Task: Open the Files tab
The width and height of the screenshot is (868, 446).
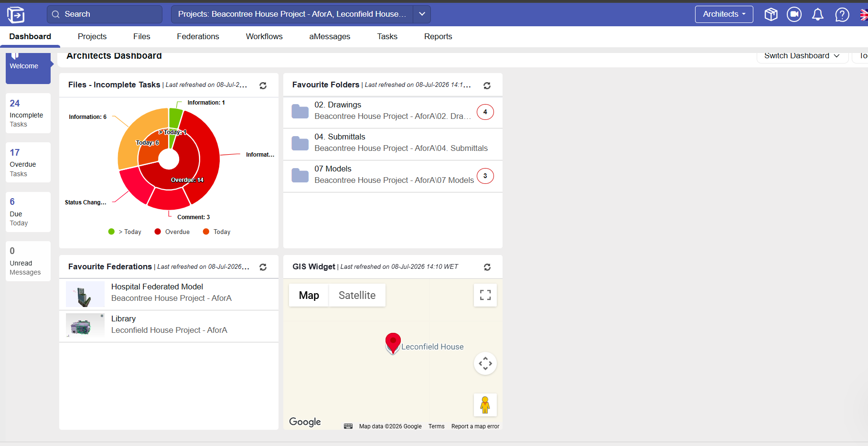Action: 142,36
